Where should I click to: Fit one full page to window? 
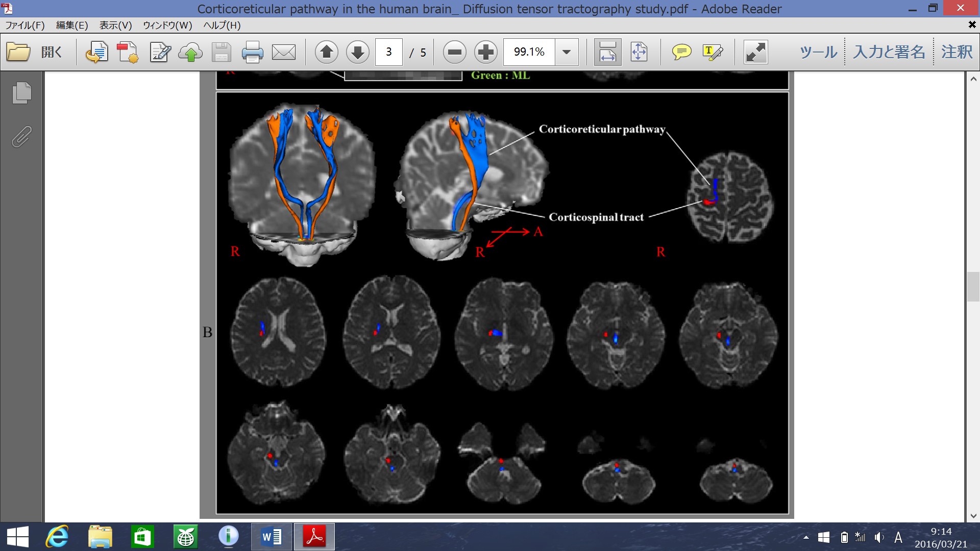[x=639, y=52]
